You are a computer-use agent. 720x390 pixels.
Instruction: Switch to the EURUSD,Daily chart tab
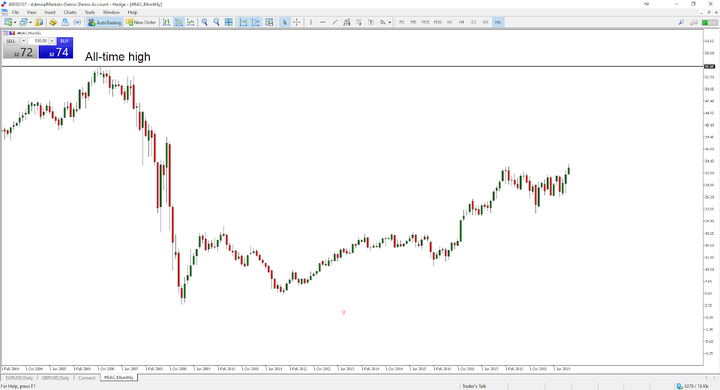19,378
